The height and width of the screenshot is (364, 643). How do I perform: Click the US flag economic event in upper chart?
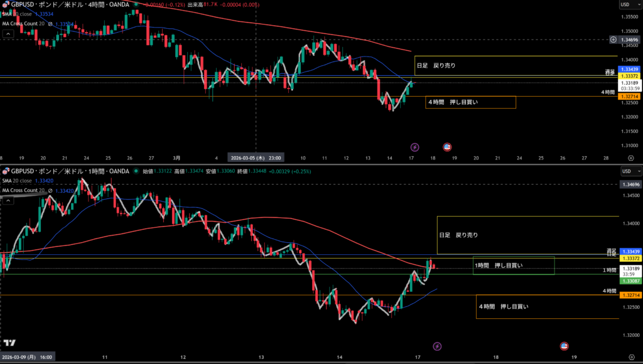447,147
